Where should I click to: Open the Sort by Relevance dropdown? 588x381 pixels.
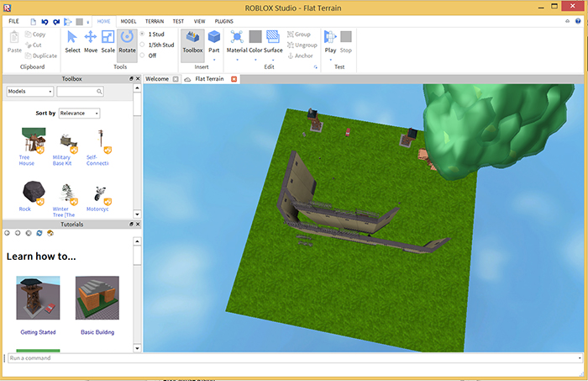point(79,113)
